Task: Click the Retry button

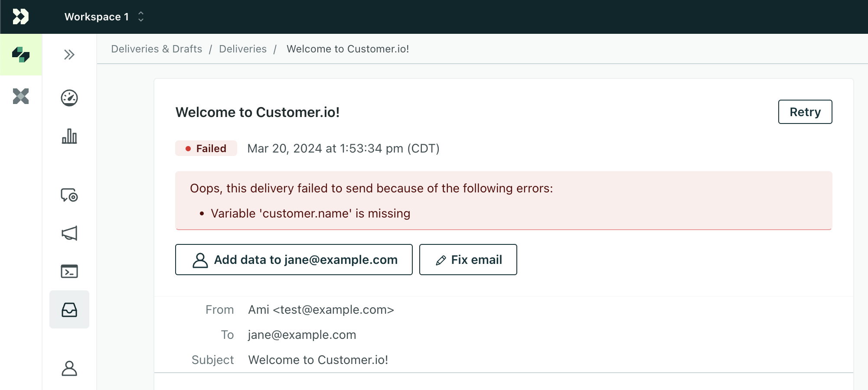Action: pos(805,112)
